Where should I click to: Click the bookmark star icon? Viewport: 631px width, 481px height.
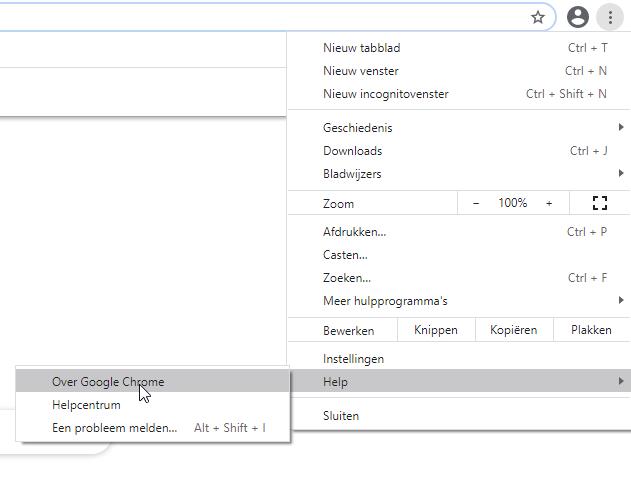click(538, 17)
